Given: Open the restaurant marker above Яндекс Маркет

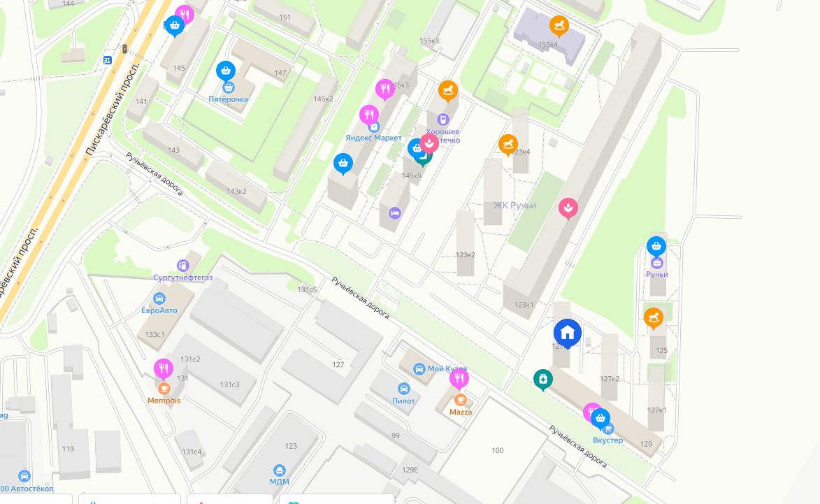Looking at the screenshot, I should point(369,115).
